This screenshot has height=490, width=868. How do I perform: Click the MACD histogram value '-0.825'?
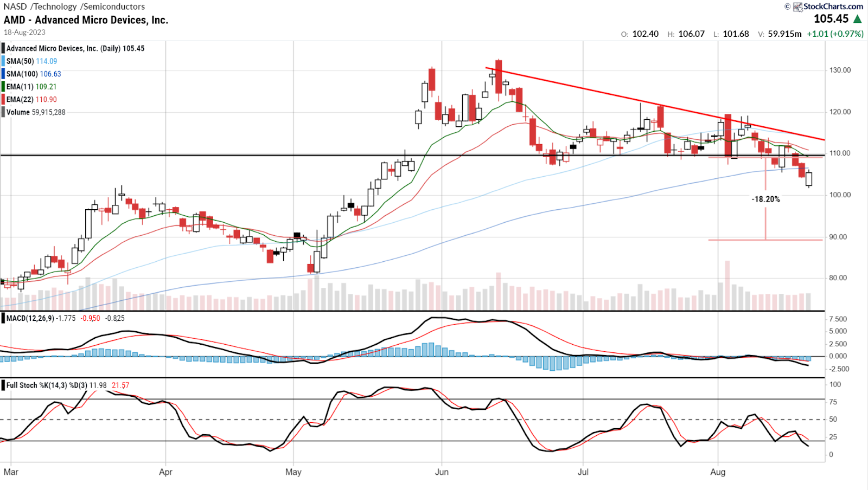[114, 318]
